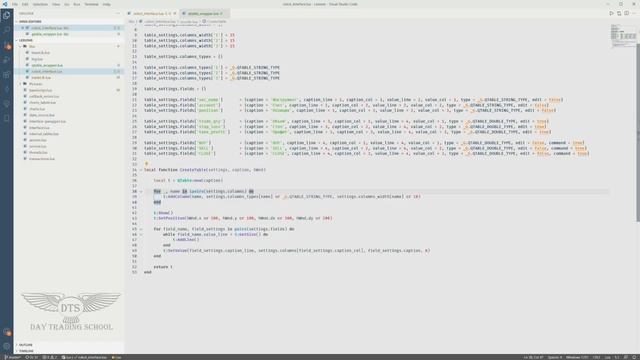Open the Manage gear in activity bar

(7, 347)
